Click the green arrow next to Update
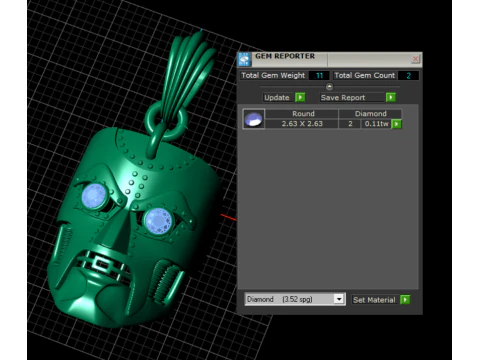 tap(300, 97)
